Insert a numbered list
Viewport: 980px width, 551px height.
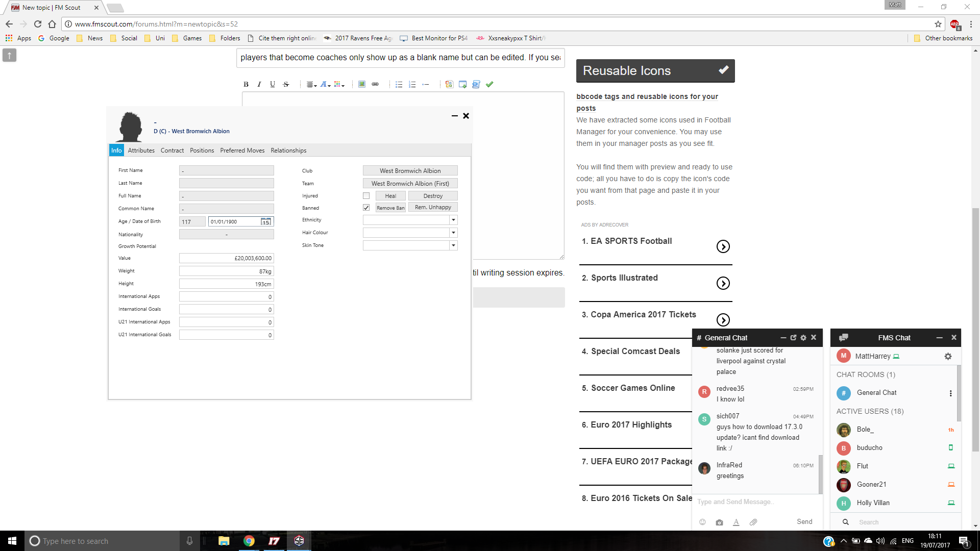[412, 85]
